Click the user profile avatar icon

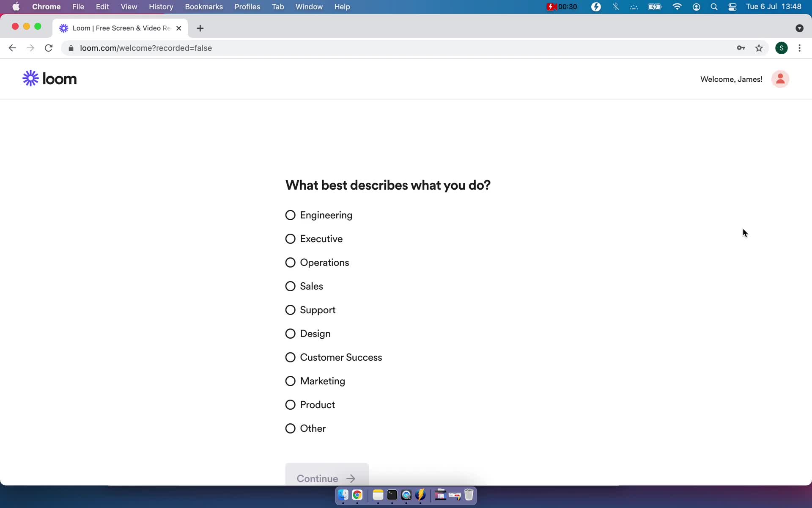780,79
